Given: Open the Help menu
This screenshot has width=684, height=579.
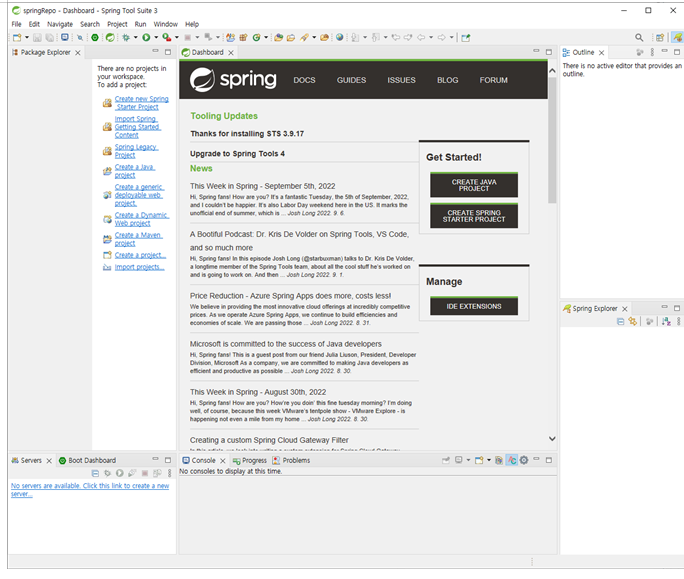Looking at the screenshot, I should coord(192,24).
